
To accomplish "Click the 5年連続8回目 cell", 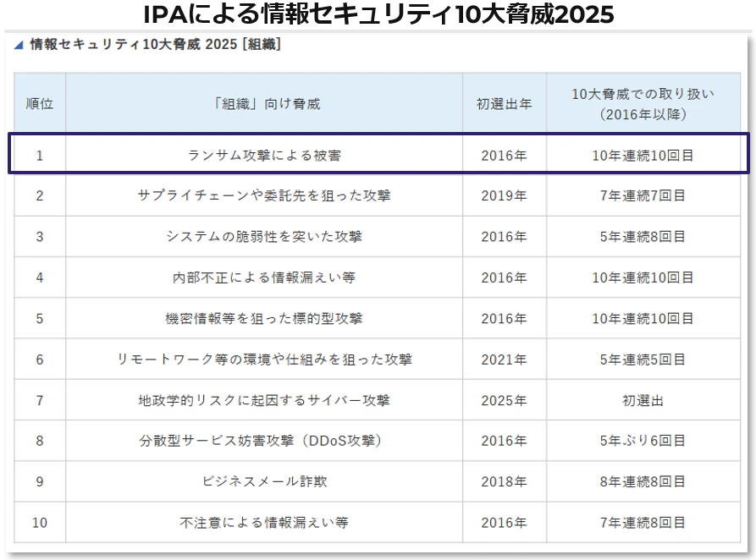I will tap(643, 236).
